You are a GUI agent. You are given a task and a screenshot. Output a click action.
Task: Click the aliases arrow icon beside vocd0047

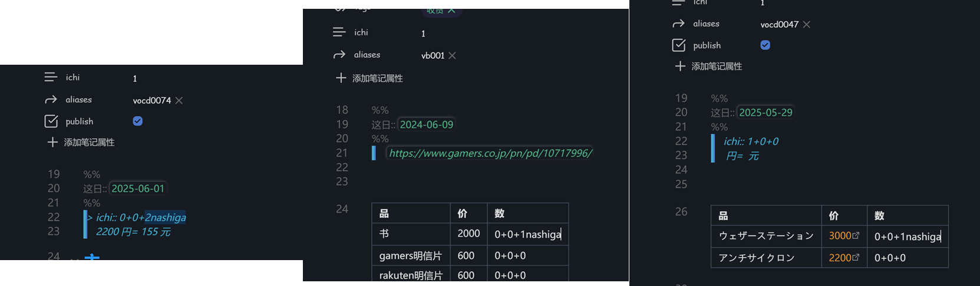679,24
